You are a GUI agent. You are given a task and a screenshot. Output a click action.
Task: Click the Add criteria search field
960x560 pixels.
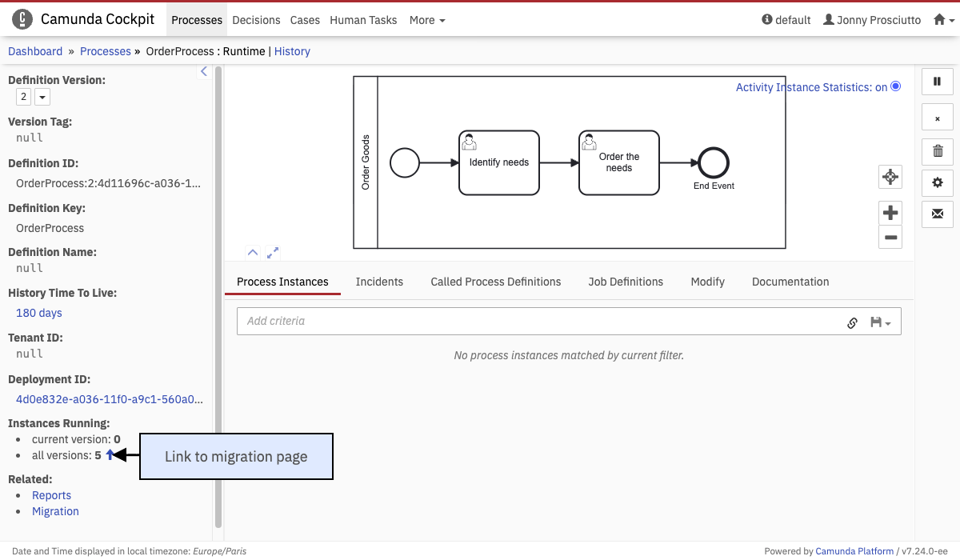[x=536, y=322]
